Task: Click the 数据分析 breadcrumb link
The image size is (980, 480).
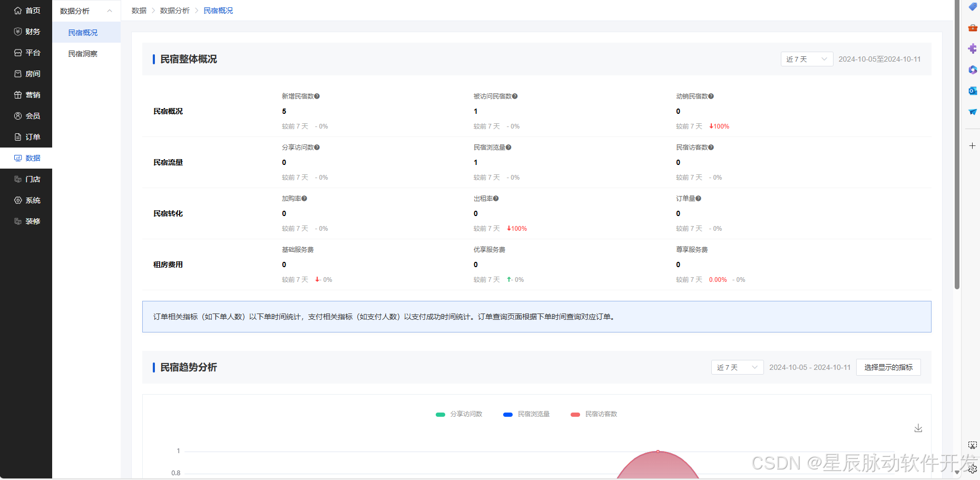Action: click(175, 11)
